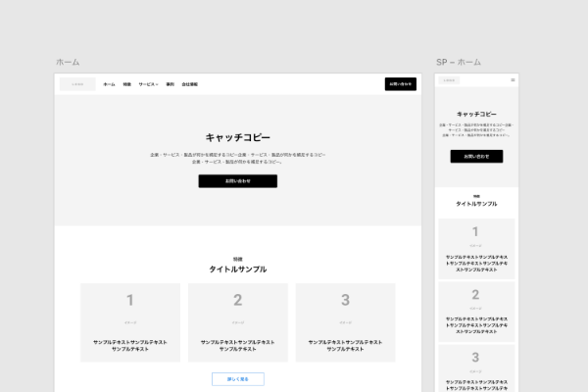Click the お問い合わせ button in SP hero
Screen dimensions: 588x392
[x=476, y=156]
